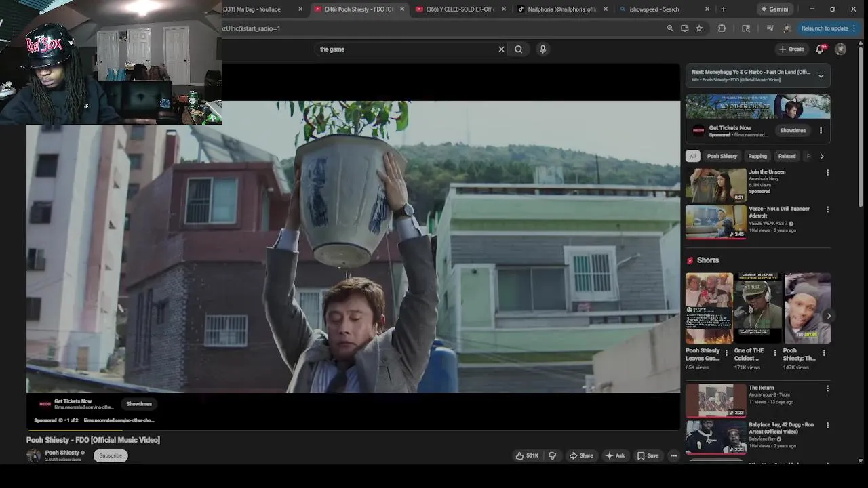The height and width of the screenshot is (488, 868).
Task: Open options for Join the Unseen video
Action: pyautogui.click(x=827, y=173)
